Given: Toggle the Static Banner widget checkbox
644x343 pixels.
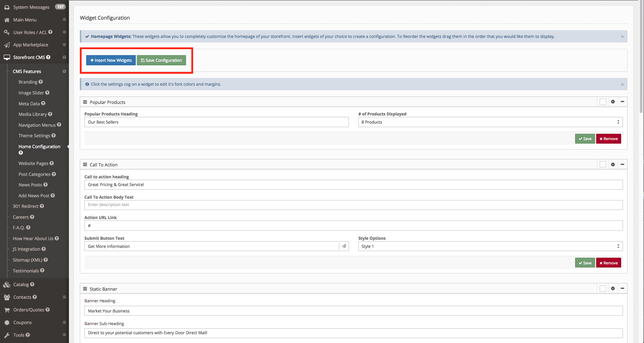Looking at the screenshot, I should click(x=603, y=288).
